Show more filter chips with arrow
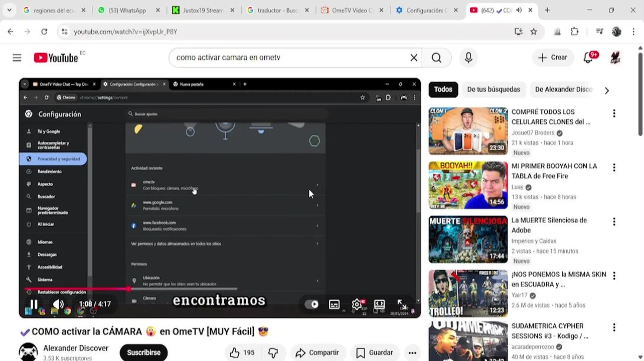This screenshot has width=644, height=361. (x=607, y=90)
